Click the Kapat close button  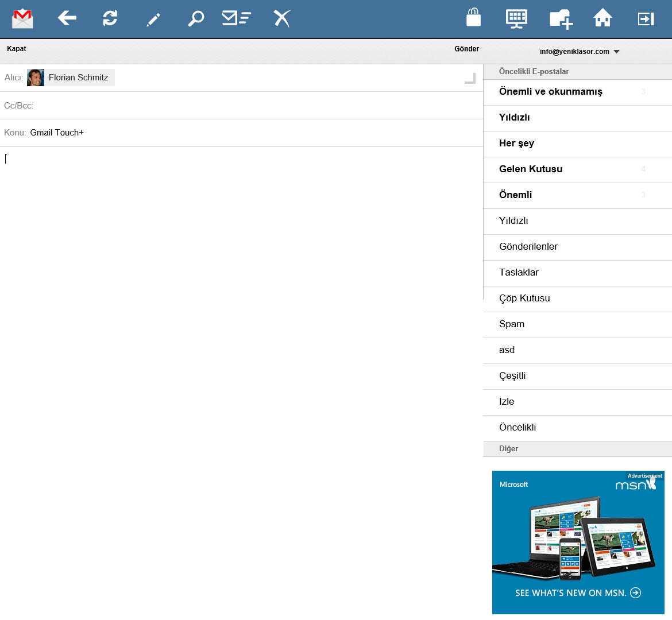[x=17, y=49]
